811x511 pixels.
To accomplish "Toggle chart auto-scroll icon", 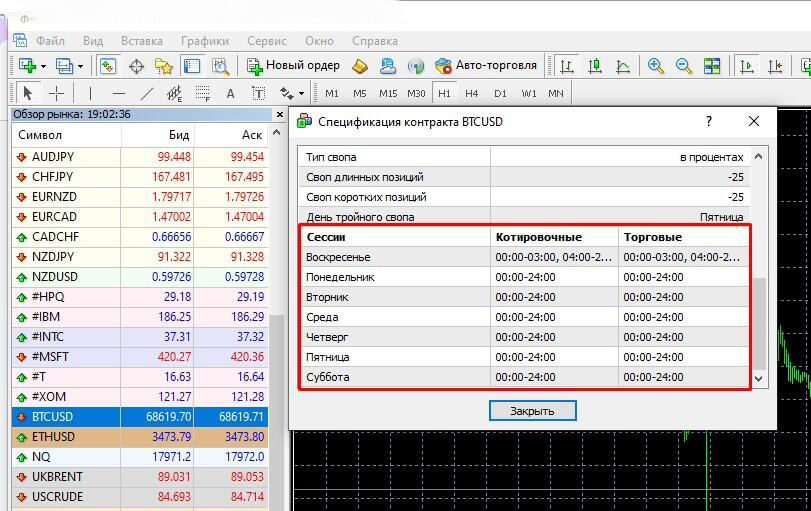I will 746,66.
